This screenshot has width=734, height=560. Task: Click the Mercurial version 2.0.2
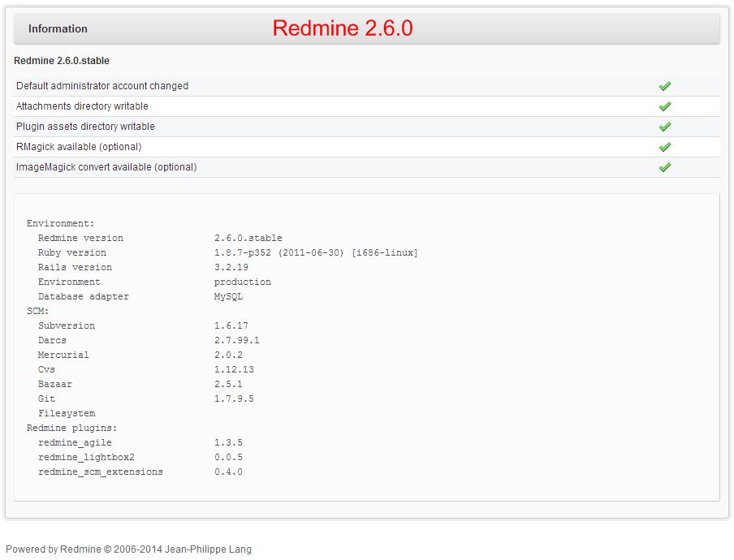[228, 355]
